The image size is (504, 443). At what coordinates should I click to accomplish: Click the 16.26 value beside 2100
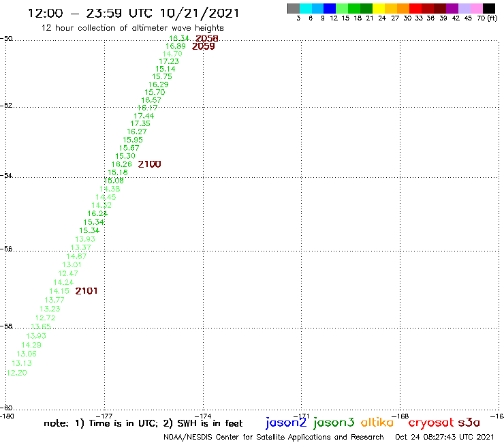121,164
